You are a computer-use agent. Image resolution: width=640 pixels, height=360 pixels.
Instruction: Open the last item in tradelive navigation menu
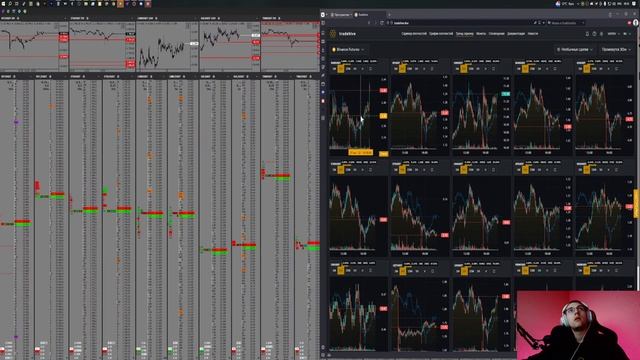tap(533, 33)
